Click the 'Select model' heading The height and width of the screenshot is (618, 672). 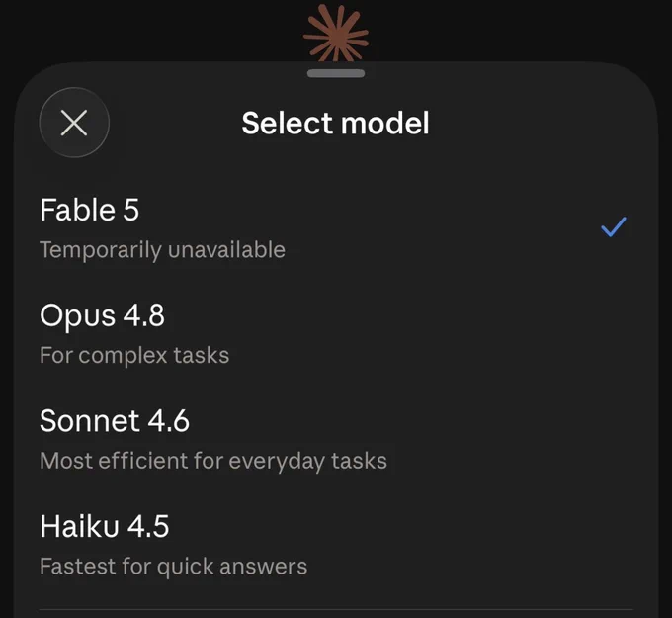pyautogui.click(x=336, y=123)
